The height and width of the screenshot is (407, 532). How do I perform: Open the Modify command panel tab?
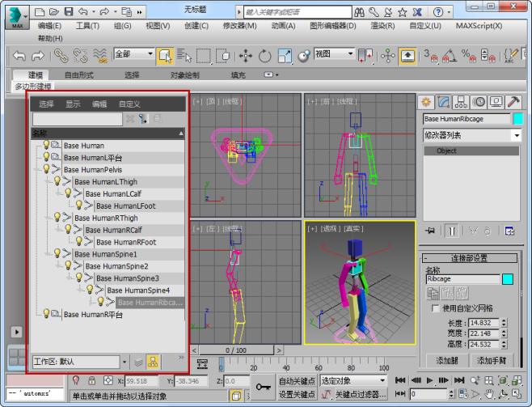tap(443, 102)
